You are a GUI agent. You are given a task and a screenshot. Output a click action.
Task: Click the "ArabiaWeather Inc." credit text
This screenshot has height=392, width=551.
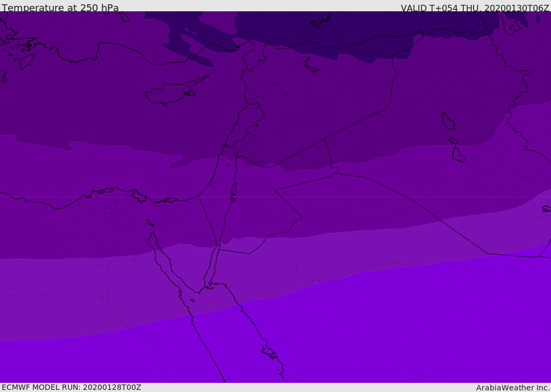point(513,388)
